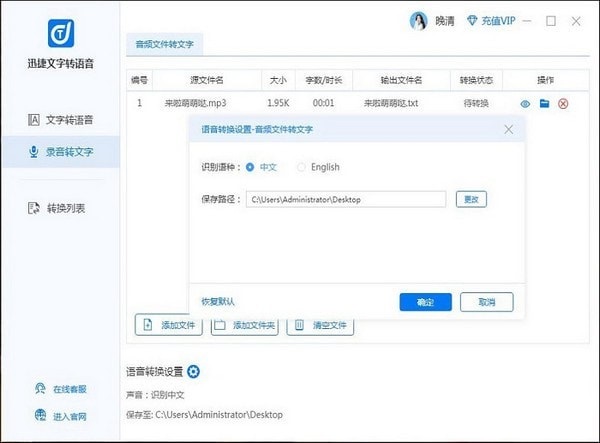The height and width of the screenshot is (443, 600).
Task: Delete file using red remove icon
Action: point(563,103)
